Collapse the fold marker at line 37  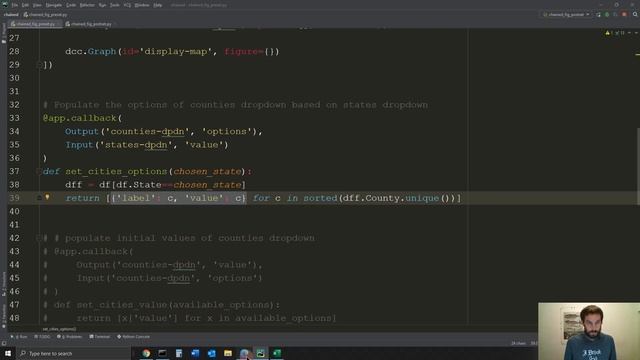39,171
